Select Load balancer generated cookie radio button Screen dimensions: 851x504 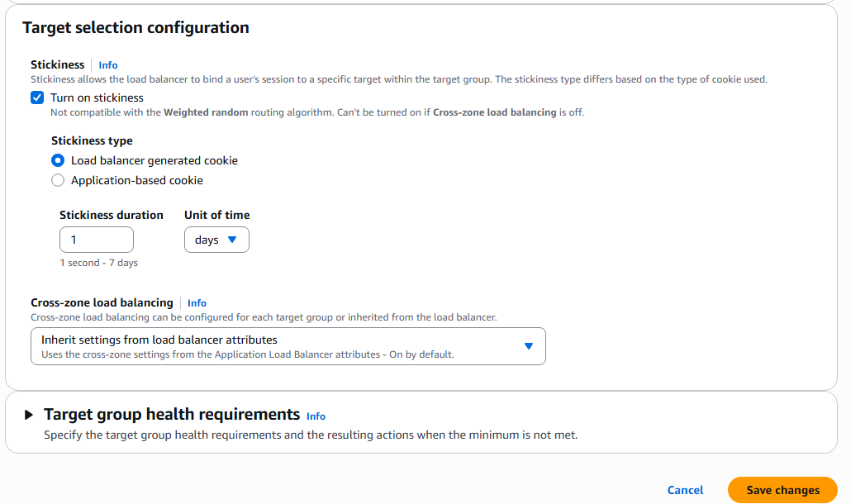tap(58, 160)
